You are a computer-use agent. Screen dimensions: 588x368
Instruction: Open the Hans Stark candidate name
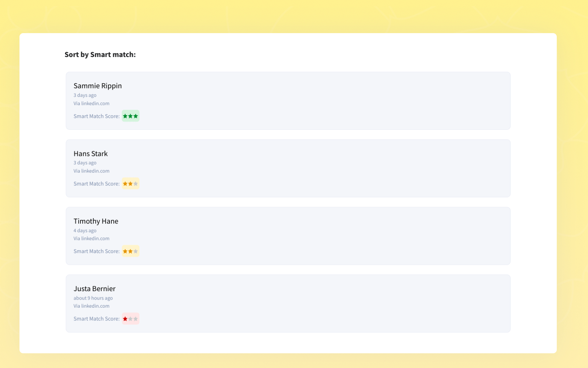click(x=90, y=153)
